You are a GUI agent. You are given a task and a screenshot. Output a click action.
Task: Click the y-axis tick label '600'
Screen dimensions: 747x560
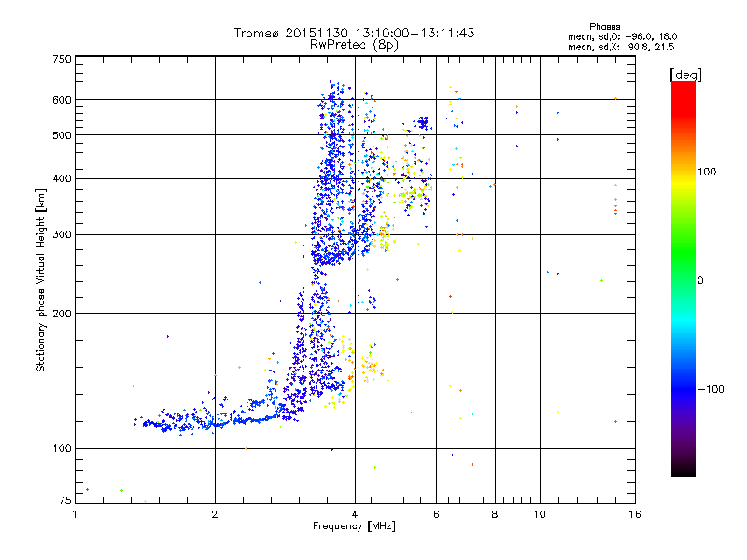click(x=63, y=100)
